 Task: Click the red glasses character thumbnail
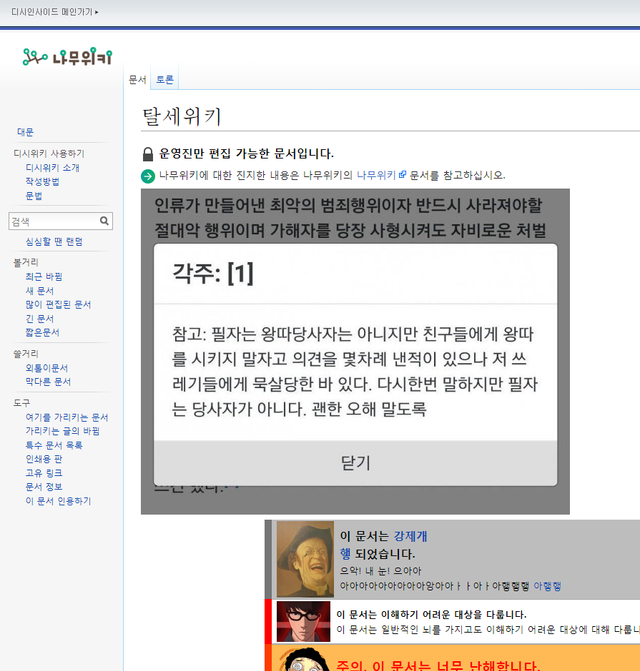(303, 621)
